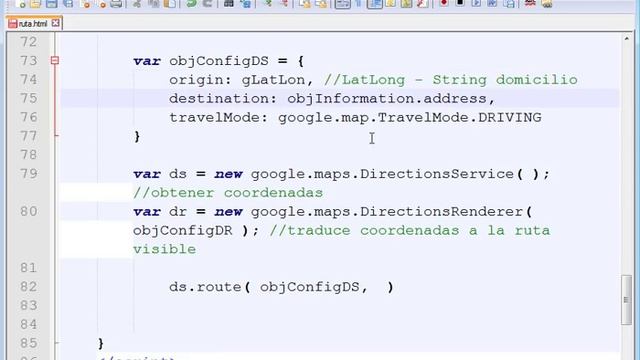Click 'google.map.TravelMode.DRIVING' text
This screenshot has width=640, height=360.
tap(410, 118)
